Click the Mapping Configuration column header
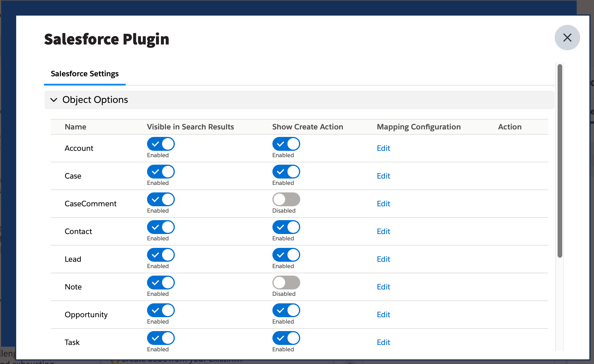Viewport: 594px width, 364px height. (x=419, y=127)
